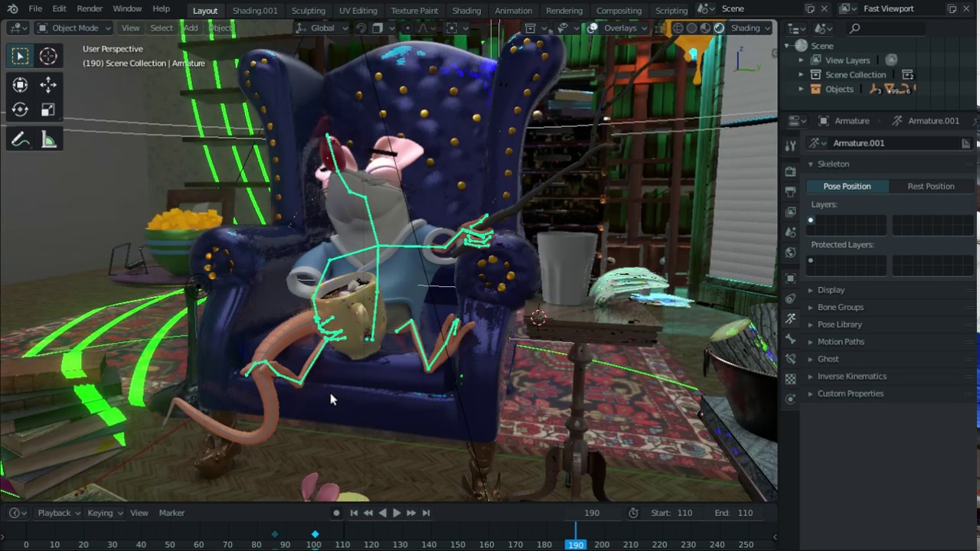
Task: Open the Armature data properties tab
Action: click(x=791, y=318)
